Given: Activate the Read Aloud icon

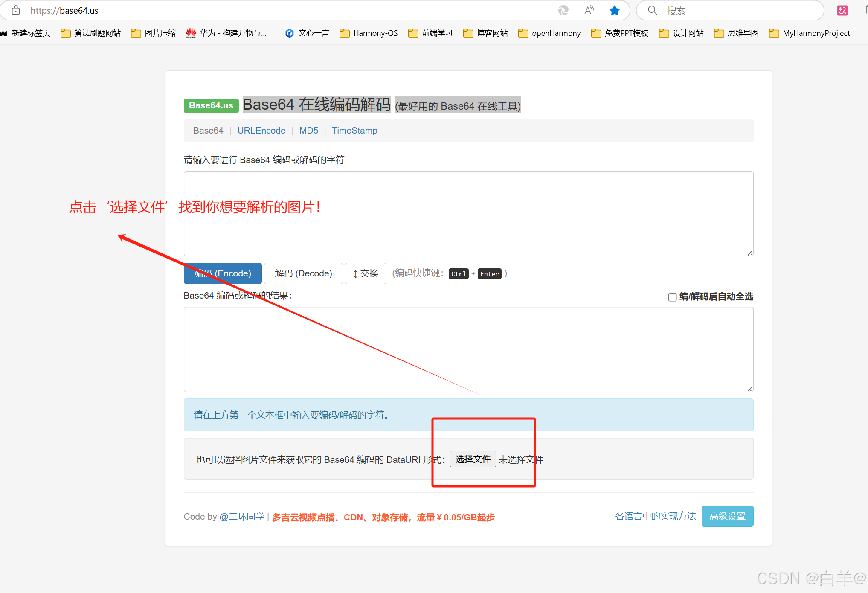Looking at the screenshot, I should click(589, 10).
